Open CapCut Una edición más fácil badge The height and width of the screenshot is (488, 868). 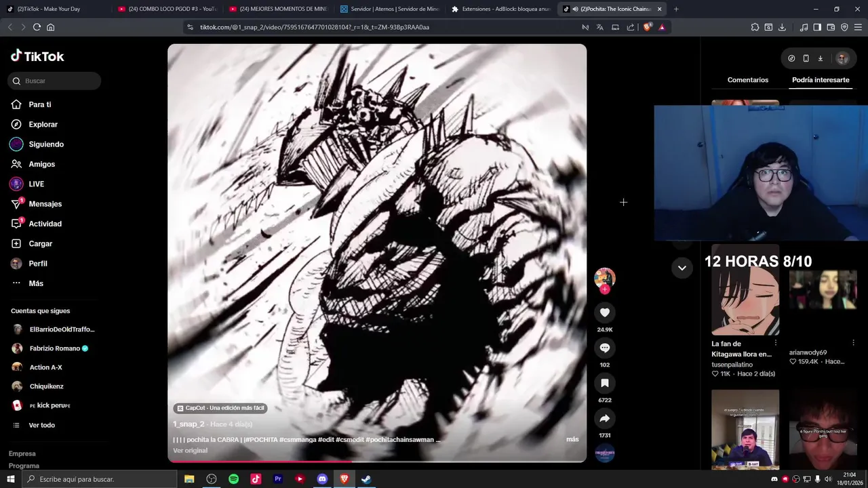[220, 408]
